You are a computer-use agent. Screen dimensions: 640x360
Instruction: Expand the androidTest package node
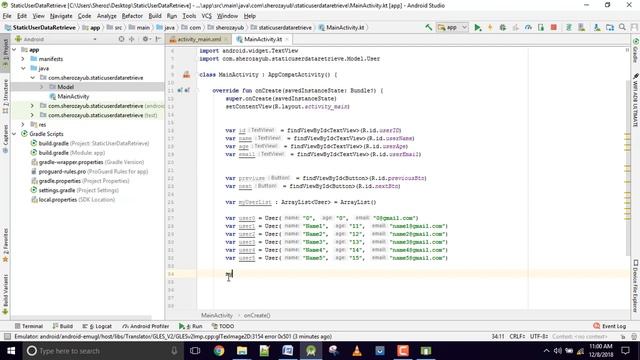(32, 106)
